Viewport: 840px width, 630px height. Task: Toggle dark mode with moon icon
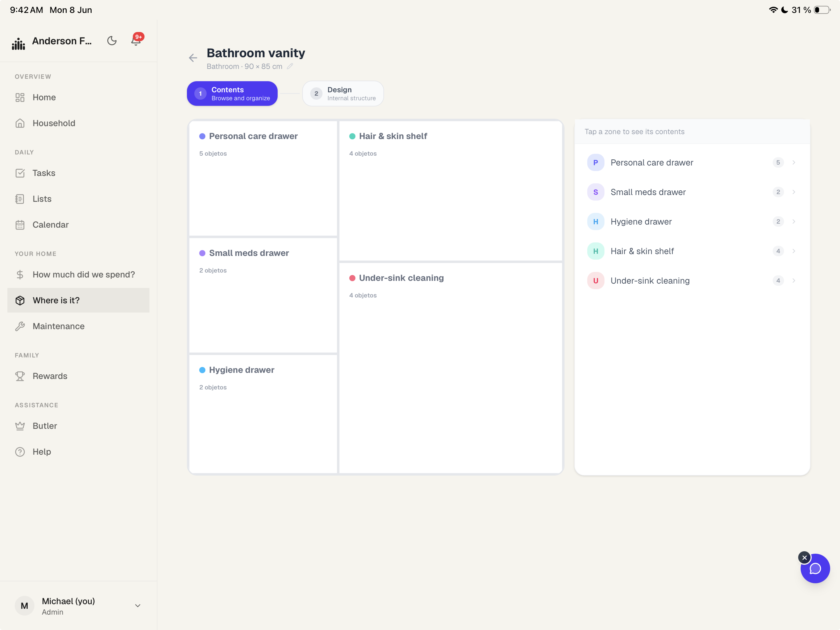(112, 41)
